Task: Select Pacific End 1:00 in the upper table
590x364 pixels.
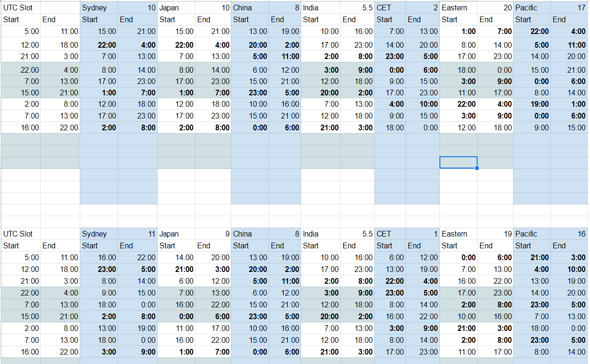Action: point(570,104)
